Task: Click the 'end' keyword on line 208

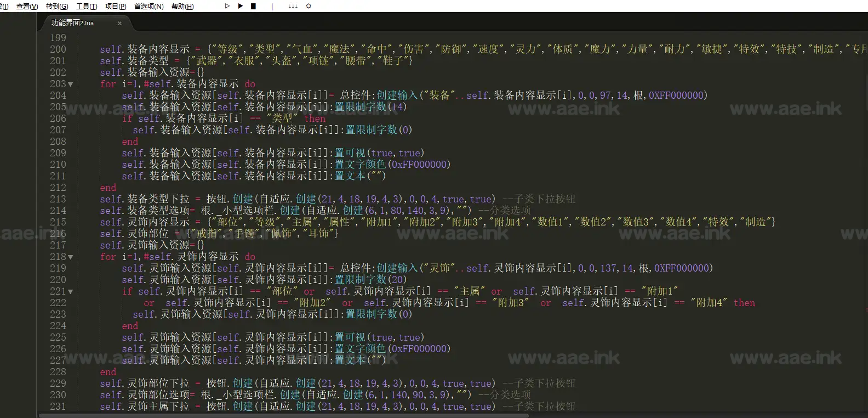Action: (x=130, y=142)
